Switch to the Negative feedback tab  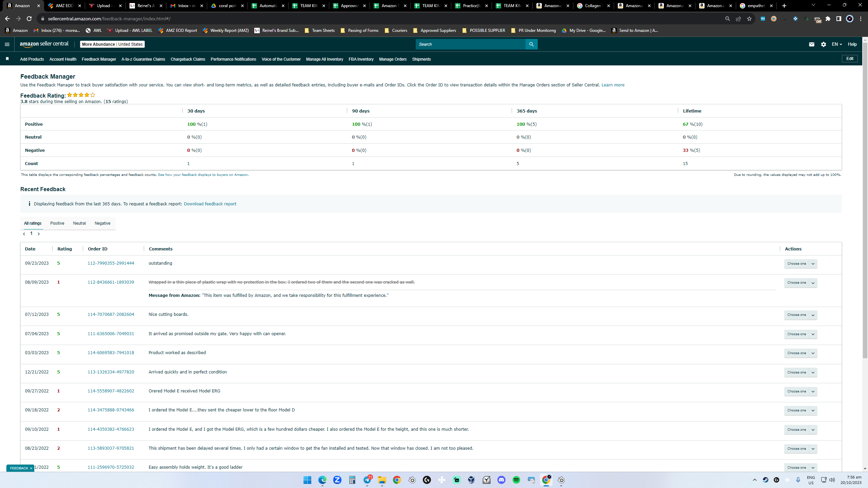coord(102,223)
